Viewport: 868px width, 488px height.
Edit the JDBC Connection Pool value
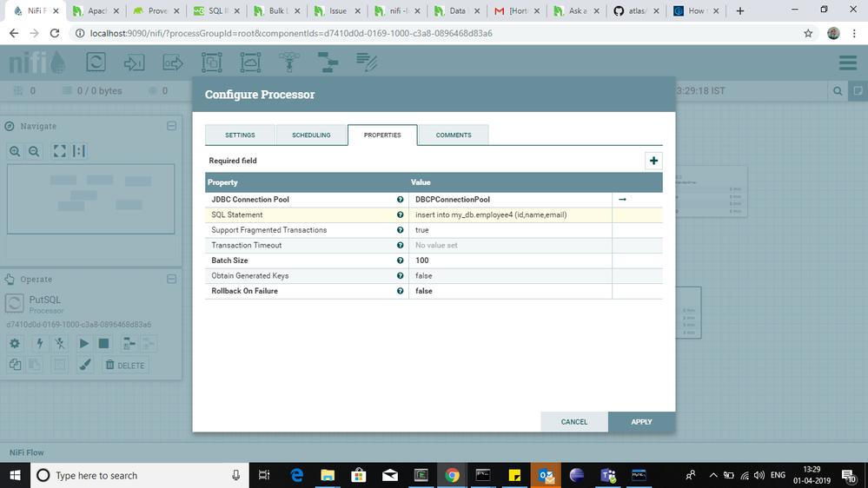coord(510,199)
